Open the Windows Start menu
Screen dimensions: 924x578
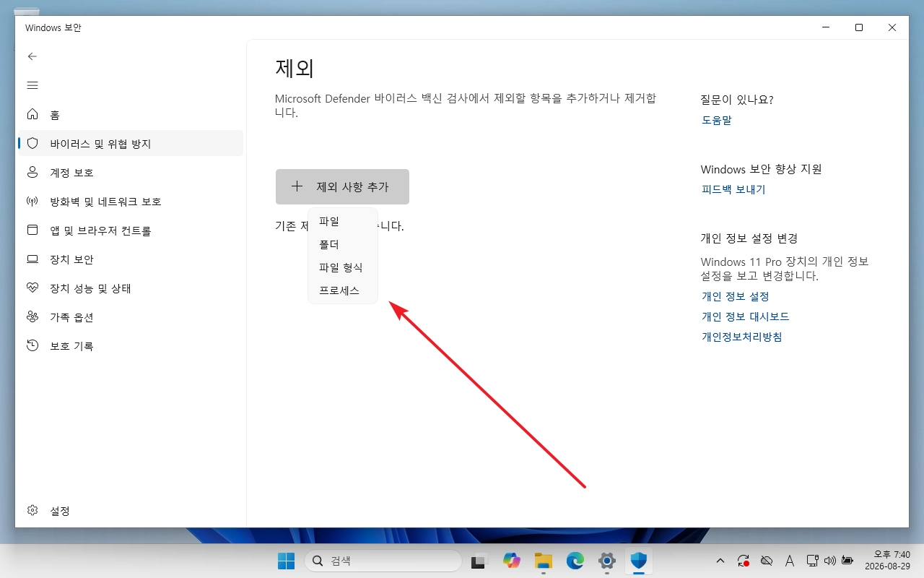pyautogui.click(x=287, y=561)
